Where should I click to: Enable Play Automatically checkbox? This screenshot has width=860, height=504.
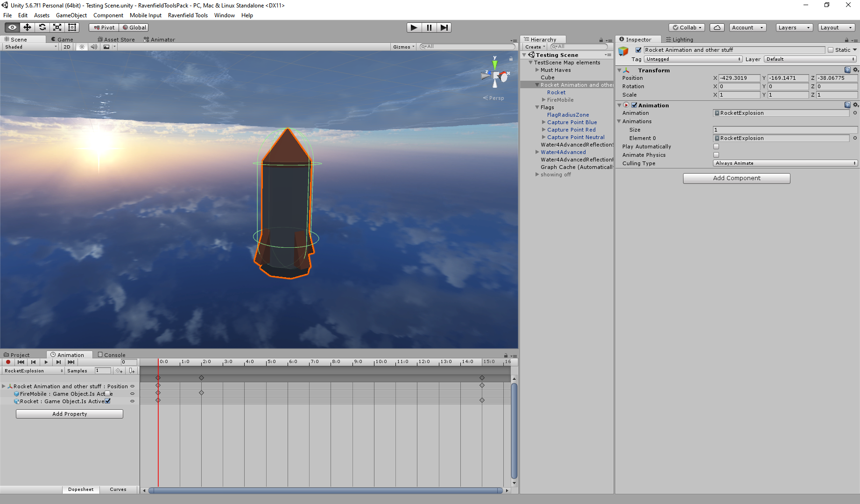point(716,147)
